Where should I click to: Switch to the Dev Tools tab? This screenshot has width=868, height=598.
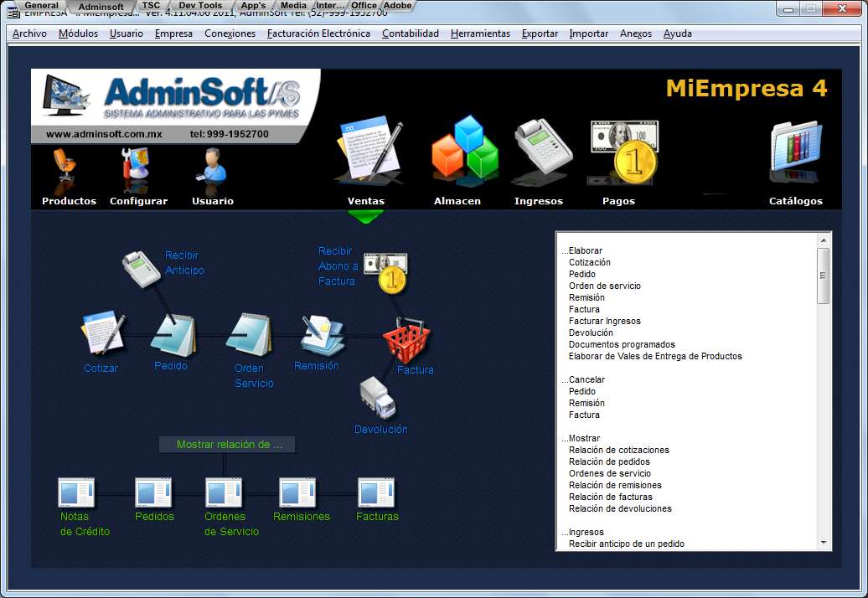pyautogui.click(x=200, y=6)
